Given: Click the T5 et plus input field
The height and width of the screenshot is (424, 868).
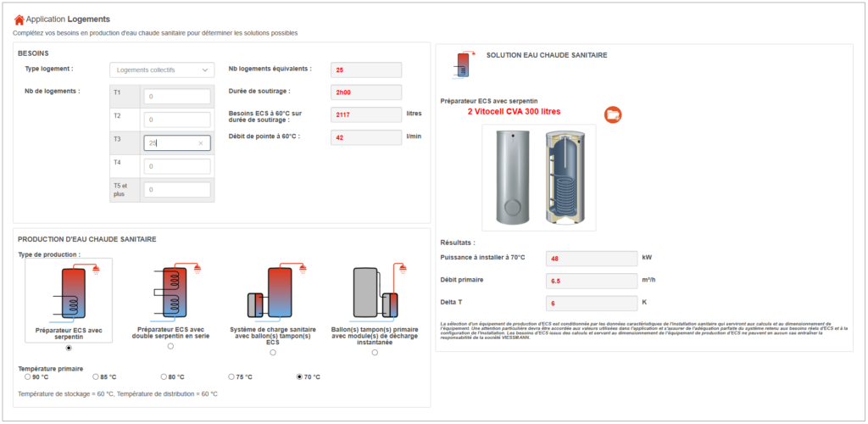Looking at the screenshot, I should pos(176,190).
